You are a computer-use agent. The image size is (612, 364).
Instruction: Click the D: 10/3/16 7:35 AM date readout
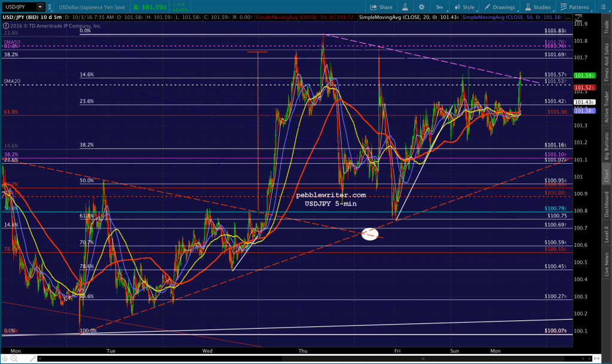pyautogui.click(x=90, y=17)
